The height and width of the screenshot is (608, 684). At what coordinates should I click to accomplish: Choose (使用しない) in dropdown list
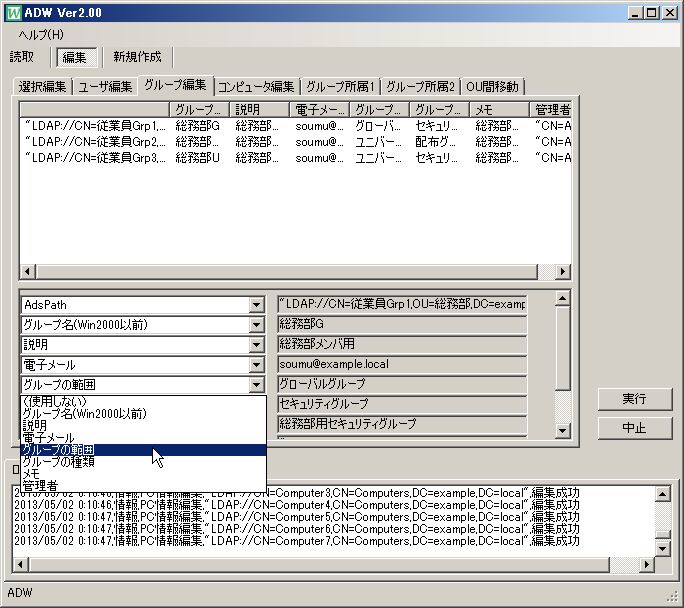144,401
